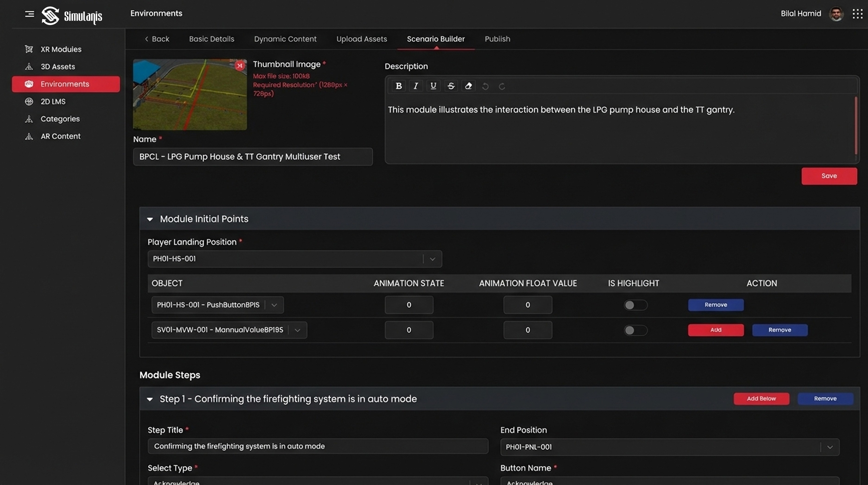Collapse the Module Initial Points section

click(x=150, y=219)
